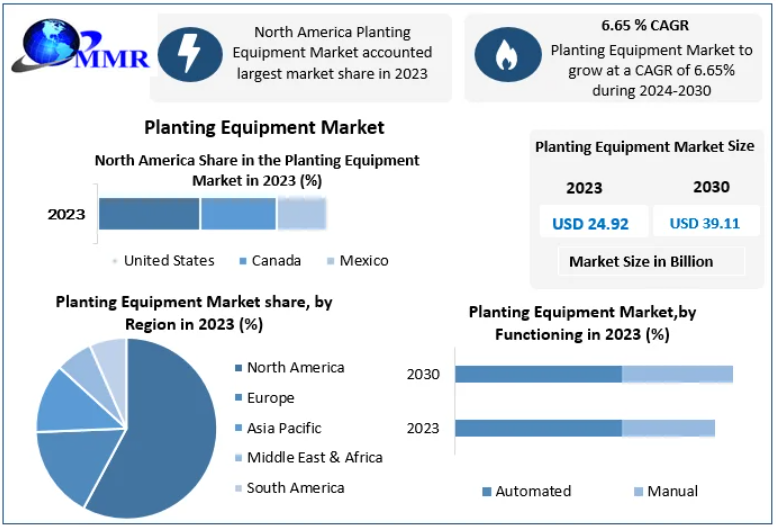
Task: Click the flame circle icon
Action: point(507,55)
